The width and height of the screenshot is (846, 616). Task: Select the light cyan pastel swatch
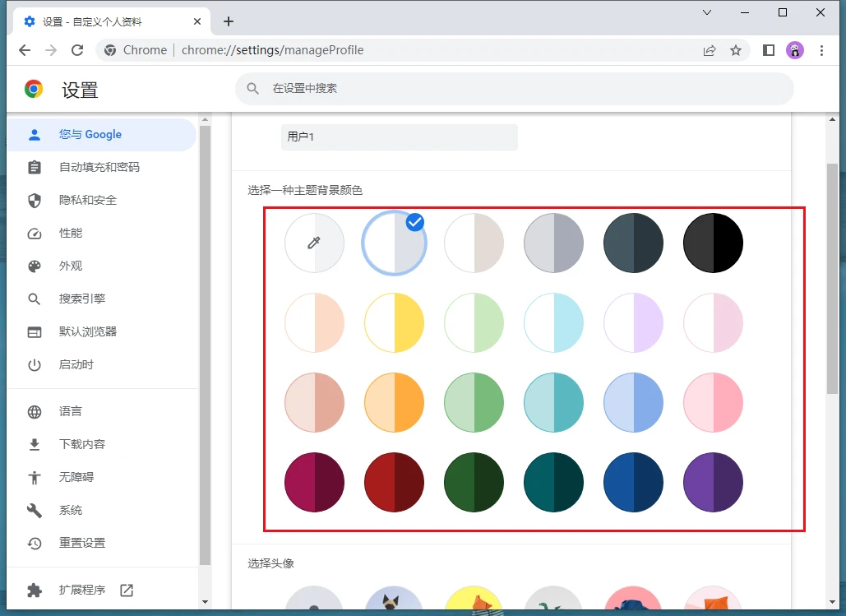553,323
